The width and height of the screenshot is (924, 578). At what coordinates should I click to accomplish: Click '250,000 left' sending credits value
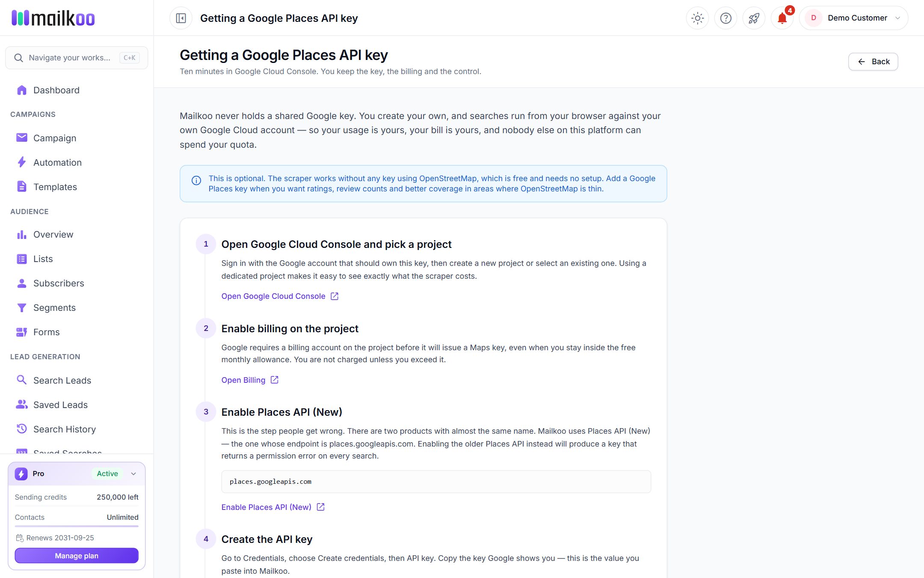pos(118,497)
